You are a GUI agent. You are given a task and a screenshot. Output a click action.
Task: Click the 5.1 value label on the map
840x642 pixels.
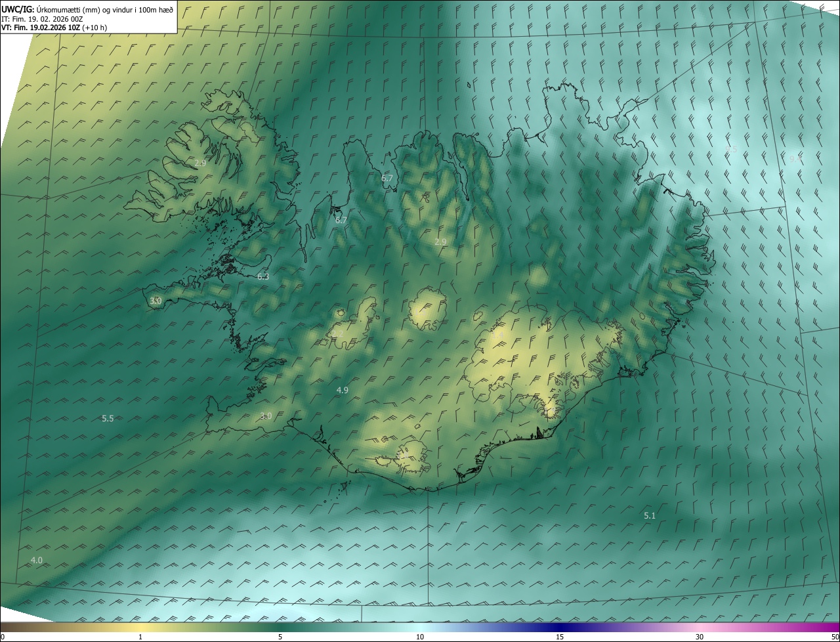[650, 515]
